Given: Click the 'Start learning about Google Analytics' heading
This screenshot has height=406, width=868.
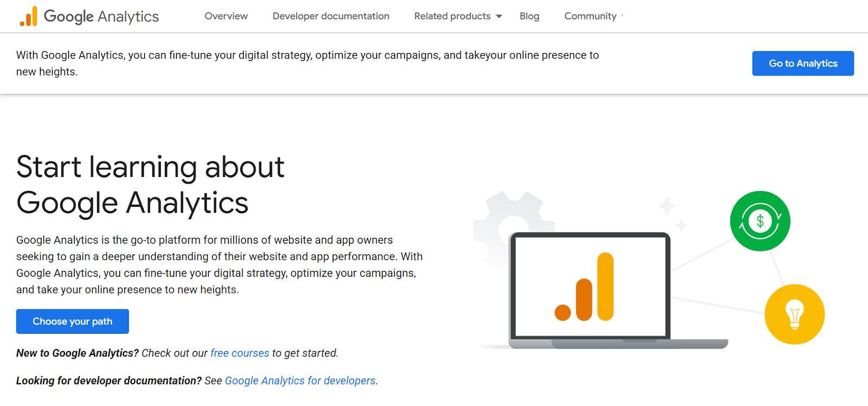Looking at the screenshot, I should point(150,185).
